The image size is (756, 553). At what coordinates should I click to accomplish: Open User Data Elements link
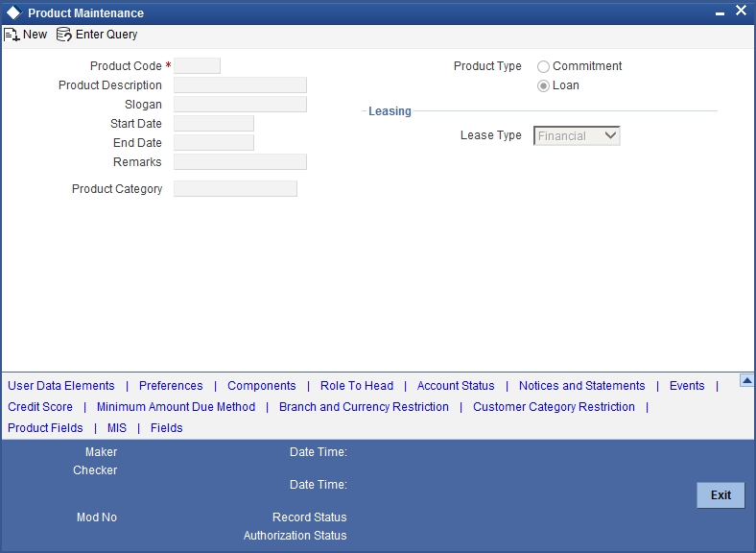click(x=61, y=386)
